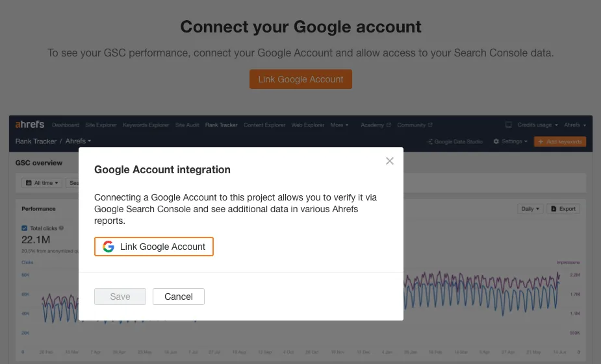The image size is (601, 364).
Task: Cancel the Google Account integration dialog
Action: click(178, 297)
